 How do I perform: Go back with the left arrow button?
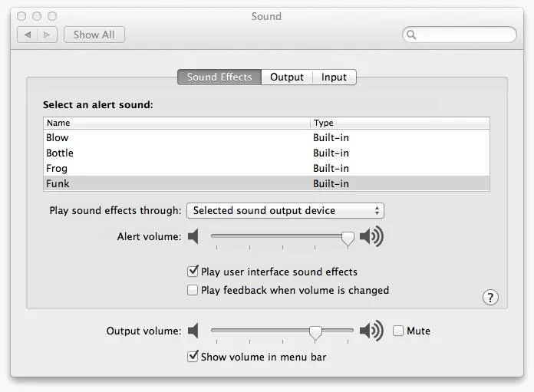[x=28, y=35]
